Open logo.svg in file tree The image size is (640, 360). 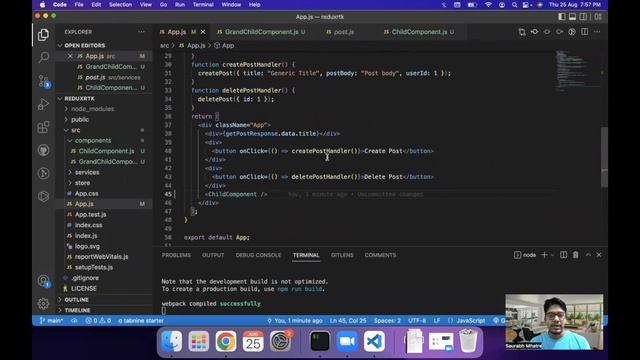point(87,246)
